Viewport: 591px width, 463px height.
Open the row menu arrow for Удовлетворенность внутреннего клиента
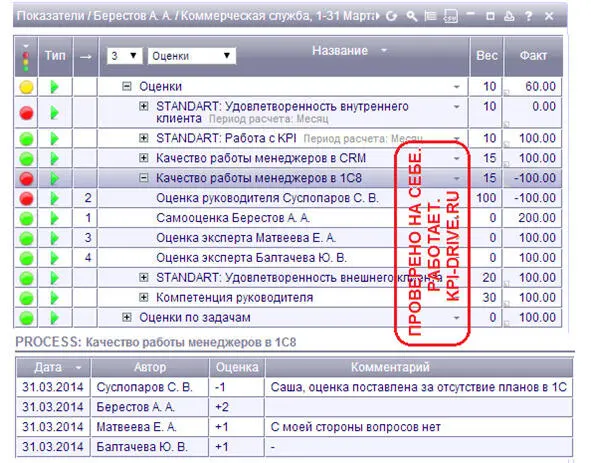click(x=456, y=107)
